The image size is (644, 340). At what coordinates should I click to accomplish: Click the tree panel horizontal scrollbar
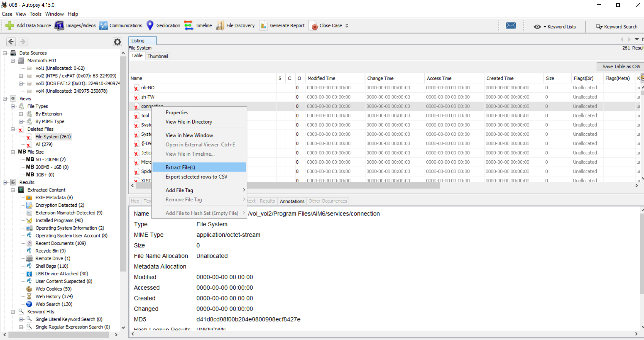point(58,335)
